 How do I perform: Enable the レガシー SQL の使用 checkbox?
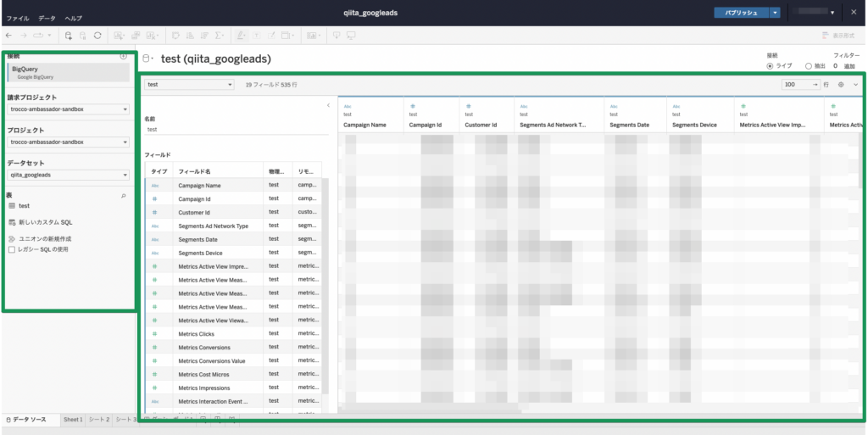[12, 250]
